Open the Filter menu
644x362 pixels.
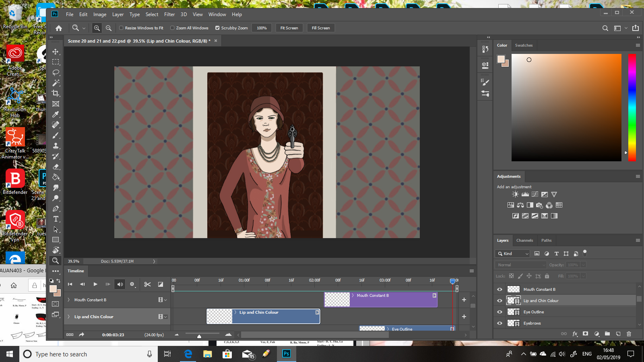coord(169,14)
